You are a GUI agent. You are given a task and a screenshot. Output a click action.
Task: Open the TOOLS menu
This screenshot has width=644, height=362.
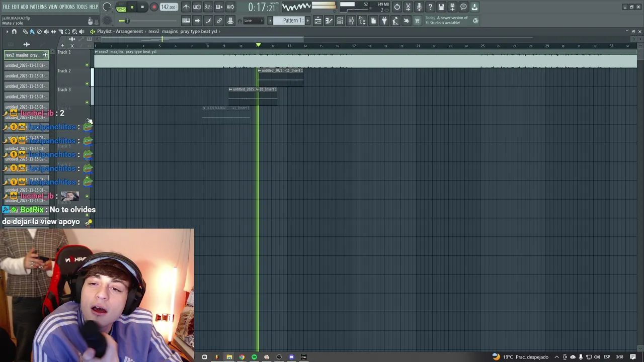pyautogui.click(x=82, y=7)
